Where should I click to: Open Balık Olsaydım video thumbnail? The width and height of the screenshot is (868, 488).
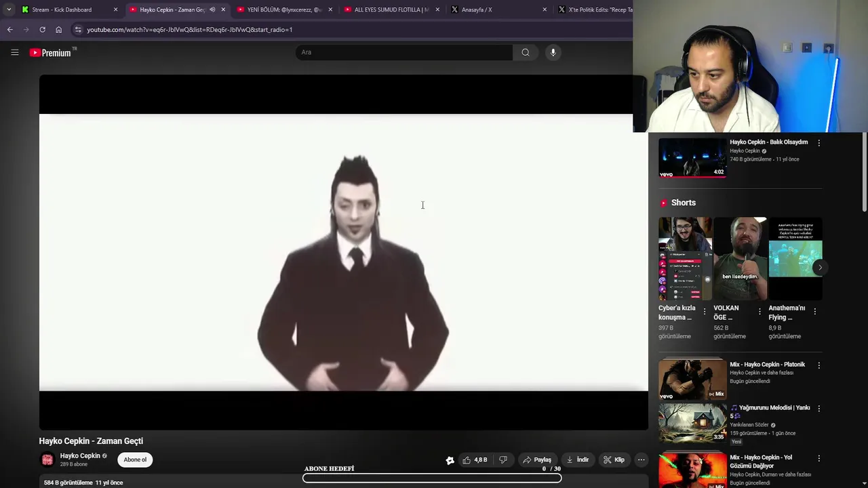692,158
